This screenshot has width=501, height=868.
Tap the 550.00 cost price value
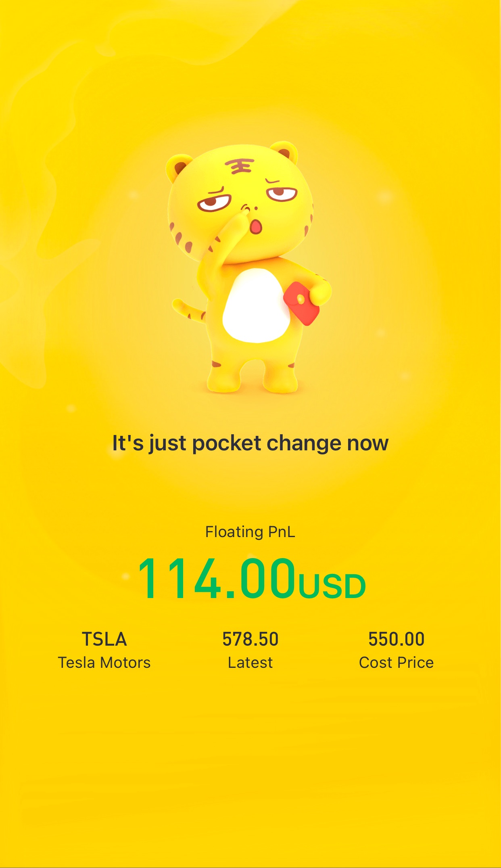(x=397, y=639)
